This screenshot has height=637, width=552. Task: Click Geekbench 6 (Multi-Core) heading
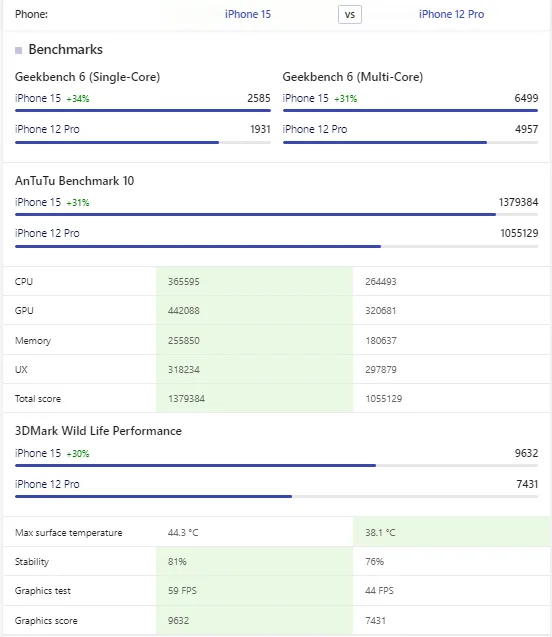point(353,77)
